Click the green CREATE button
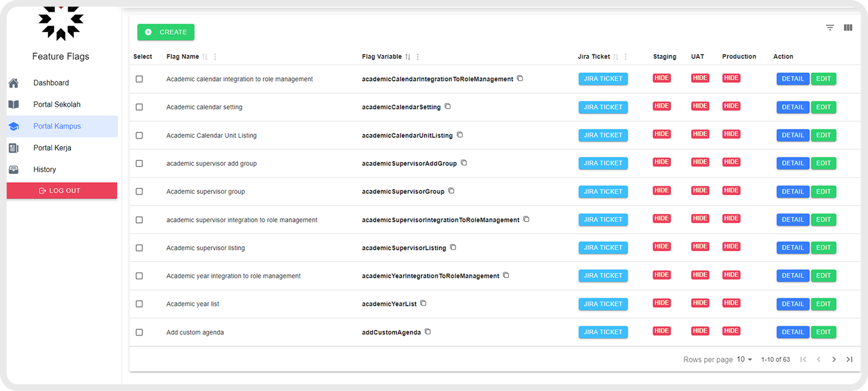This screenshot has width=868, height=391. coord(165,32)
